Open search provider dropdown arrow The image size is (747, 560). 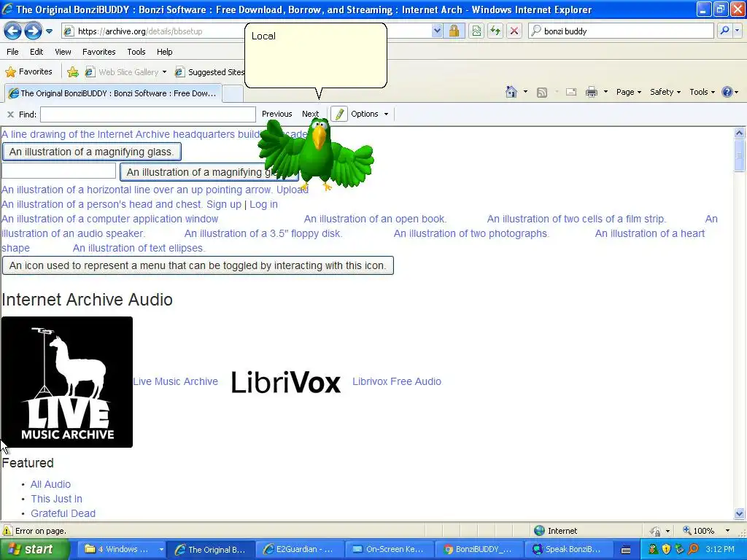738,31
